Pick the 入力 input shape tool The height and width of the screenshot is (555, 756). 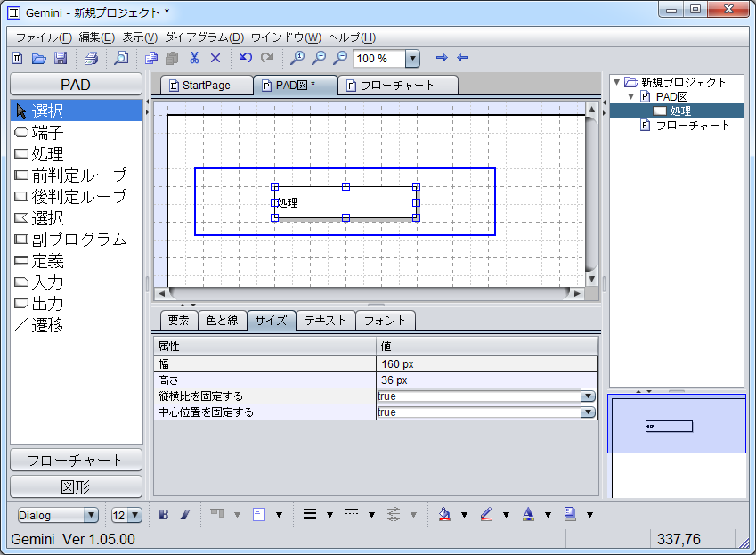tap(77, 282)
